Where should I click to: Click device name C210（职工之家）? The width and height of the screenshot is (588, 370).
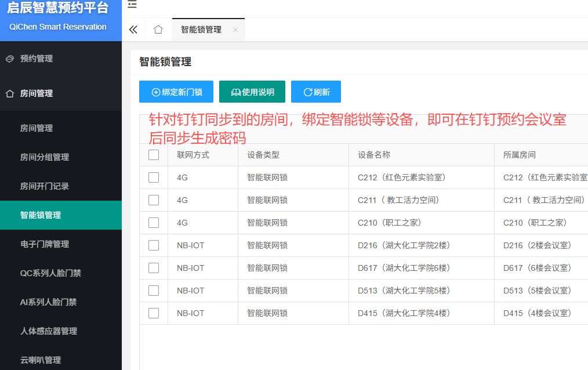point(390,223)
